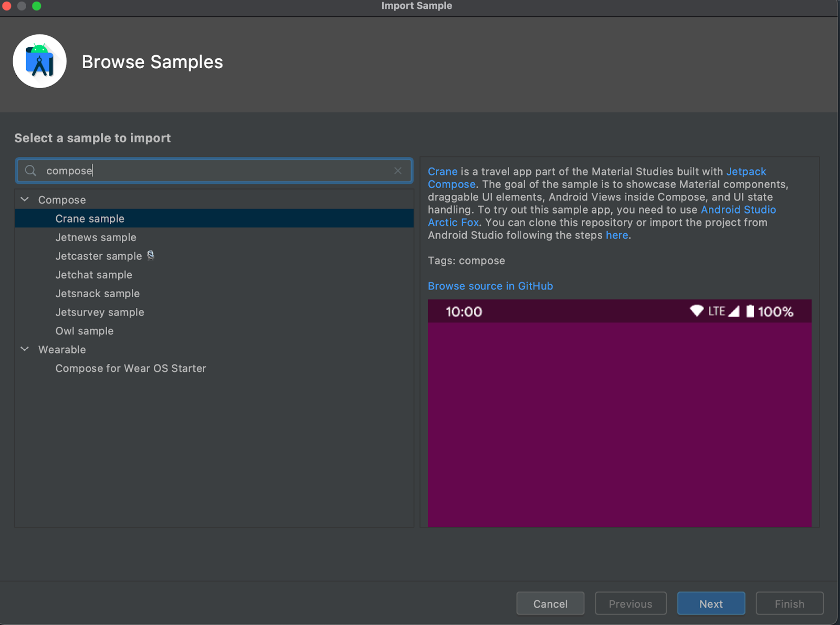Click the Previous button
This screenshot has height=625, width=840.
631,603
